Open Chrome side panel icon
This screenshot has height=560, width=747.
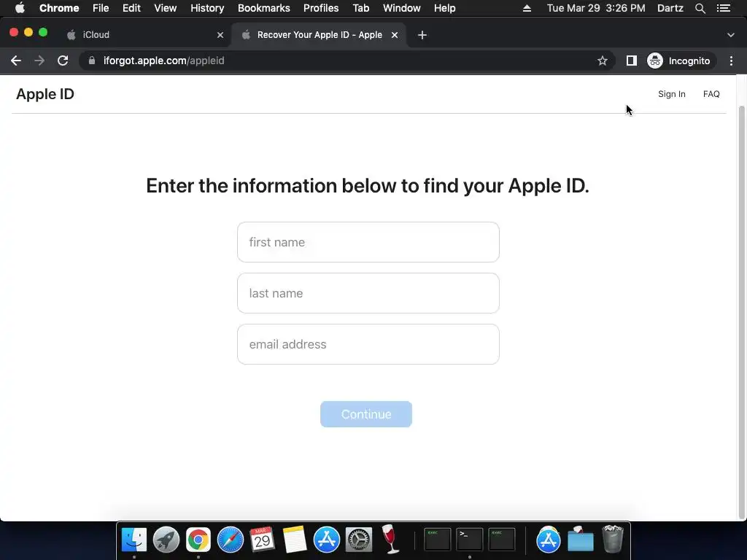(x=631, y=61)
